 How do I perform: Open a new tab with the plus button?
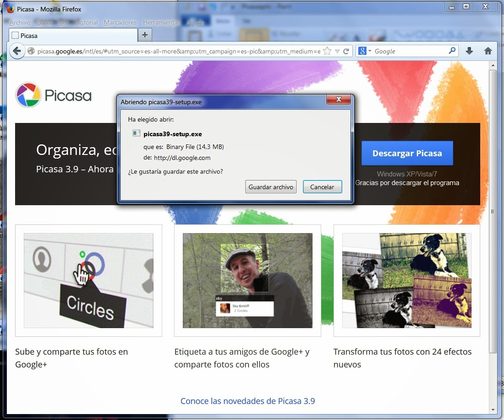(145, 35)
